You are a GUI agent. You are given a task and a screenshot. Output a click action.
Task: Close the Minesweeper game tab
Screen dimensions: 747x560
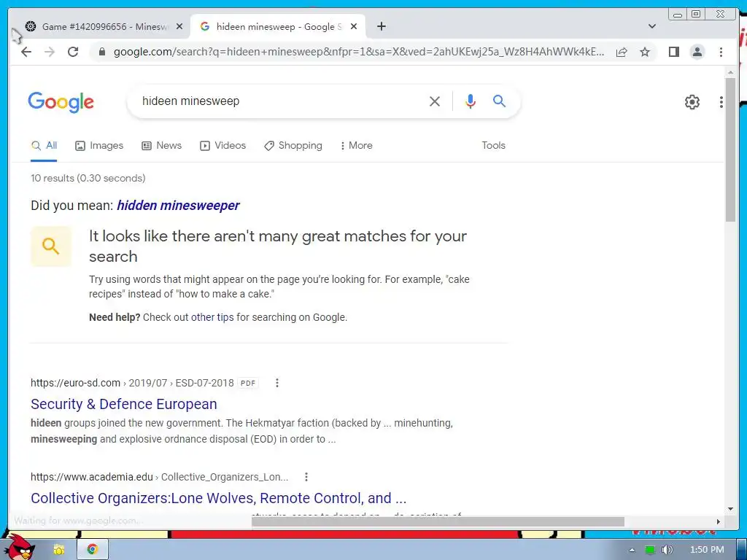[x=179, y=27]
